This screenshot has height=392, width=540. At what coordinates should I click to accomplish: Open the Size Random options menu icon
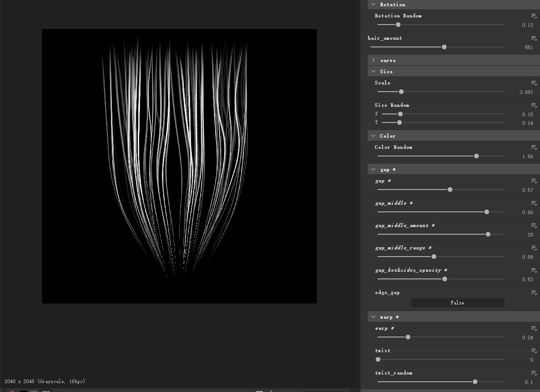[x=534, y=105]
